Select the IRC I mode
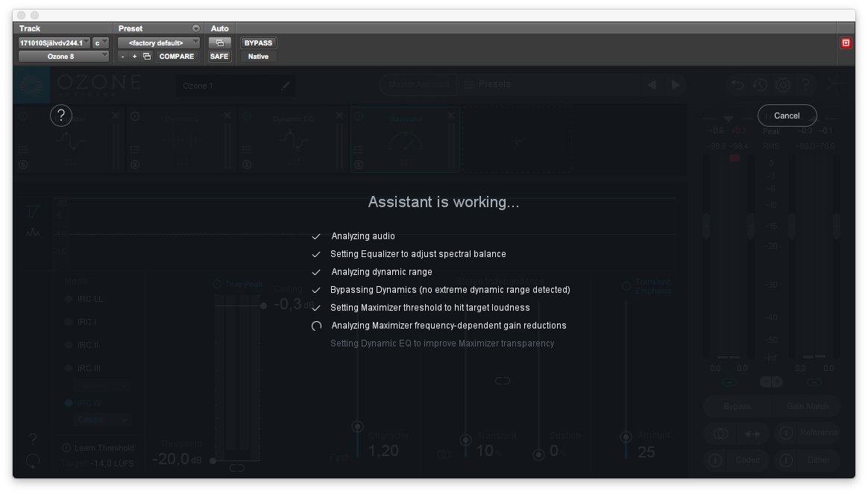 pos(81,321)
